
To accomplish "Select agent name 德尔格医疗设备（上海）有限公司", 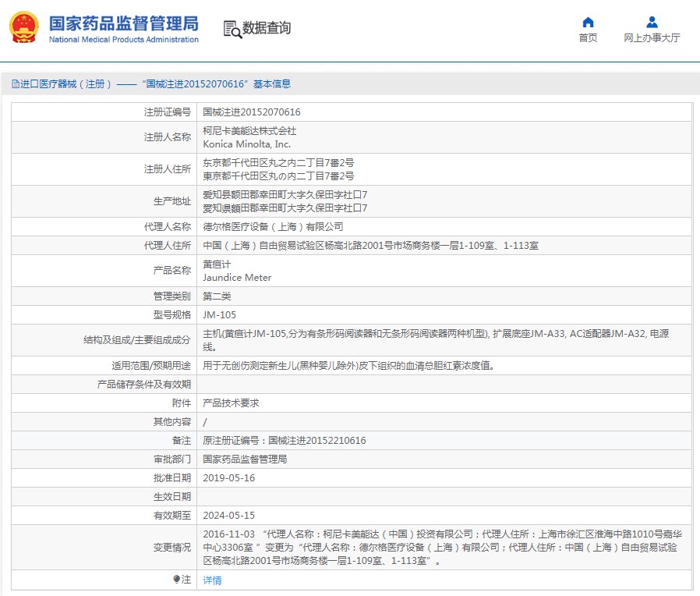I will pos(273,227).
